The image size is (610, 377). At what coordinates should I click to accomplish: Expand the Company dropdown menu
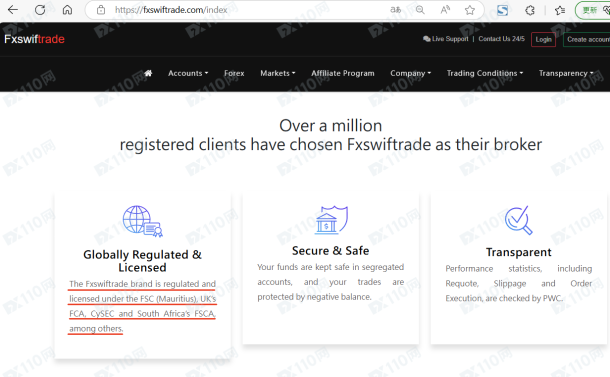(x=410, y=73)
